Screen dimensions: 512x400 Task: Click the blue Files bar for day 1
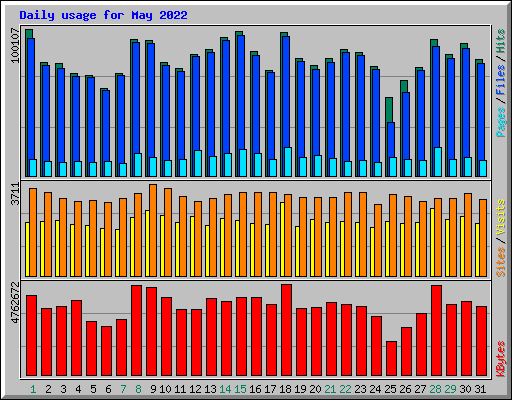(31, 99)
